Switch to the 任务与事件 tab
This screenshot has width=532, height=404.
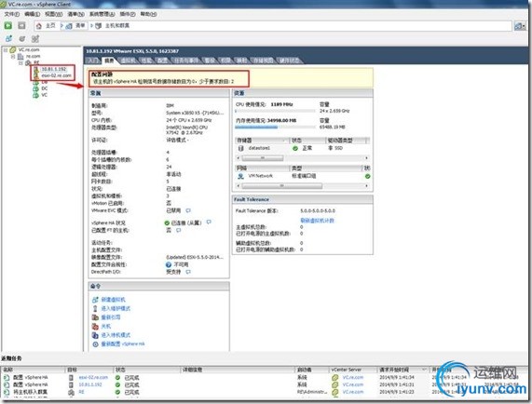[x=186, y=61]
